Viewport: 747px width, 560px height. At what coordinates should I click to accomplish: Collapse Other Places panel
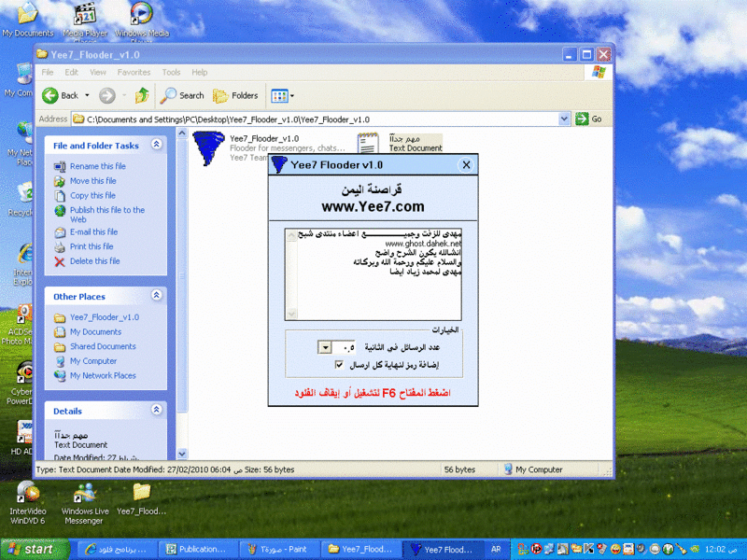coord(157,295)
